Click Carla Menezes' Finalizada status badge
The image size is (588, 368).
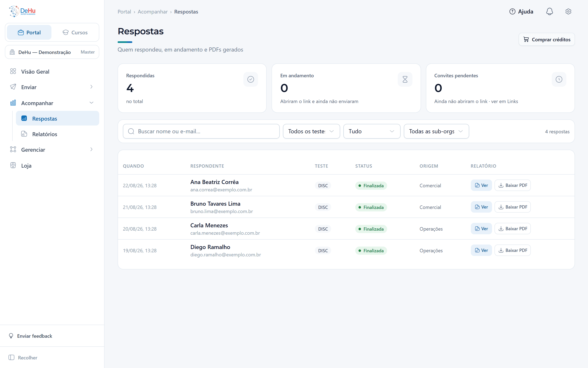pos(371,229)
